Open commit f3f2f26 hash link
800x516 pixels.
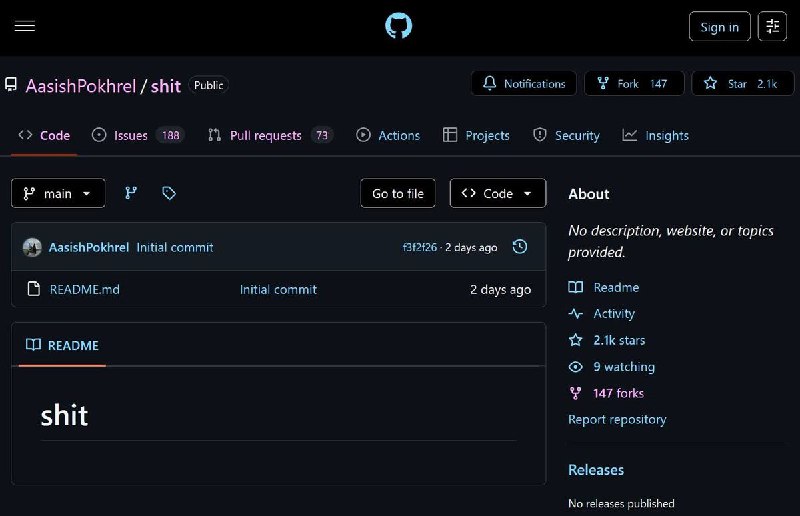click(x=419, y=248)
